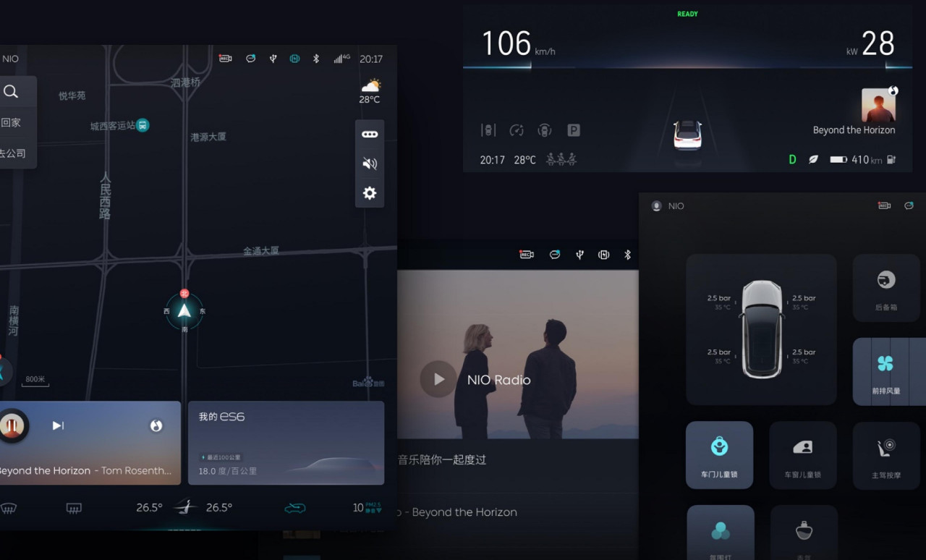Image resolution: width=926 pixels, height=560 pixels.
Task: Tap the dashcam REC icon in the controls panel
Action: [884, 205]
